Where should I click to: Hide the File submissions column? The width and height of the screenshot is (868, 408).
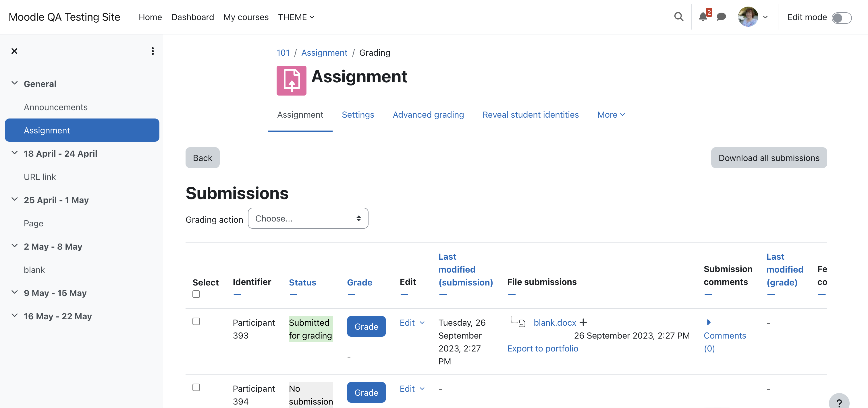[512, 295]
